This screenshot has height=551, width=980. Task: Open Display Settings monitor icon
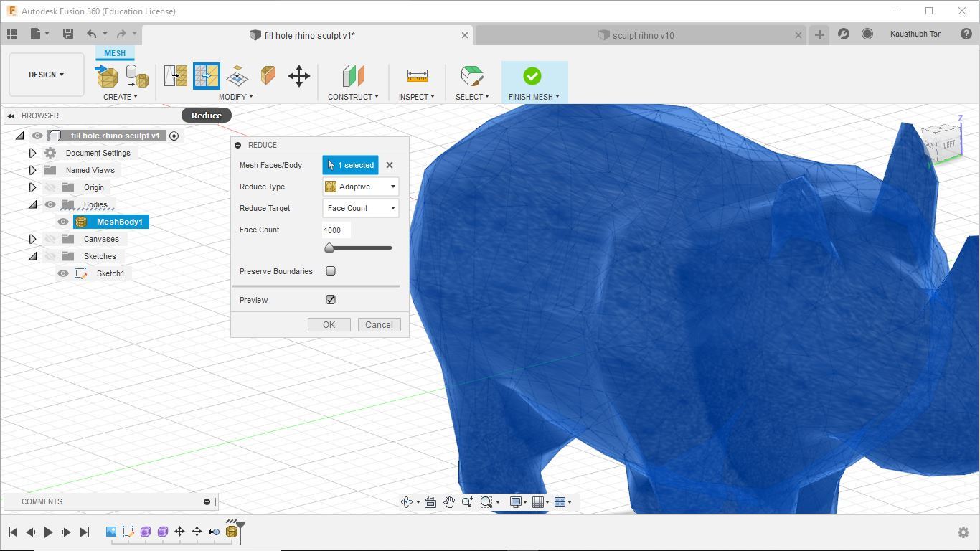[x=515, y=502]
